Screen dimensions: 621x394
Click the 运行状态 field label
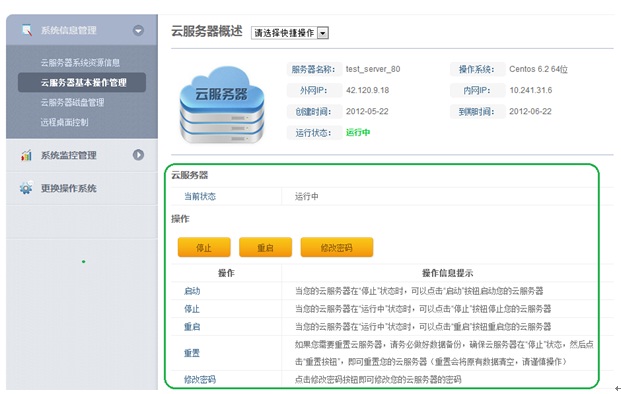point(313,133)
